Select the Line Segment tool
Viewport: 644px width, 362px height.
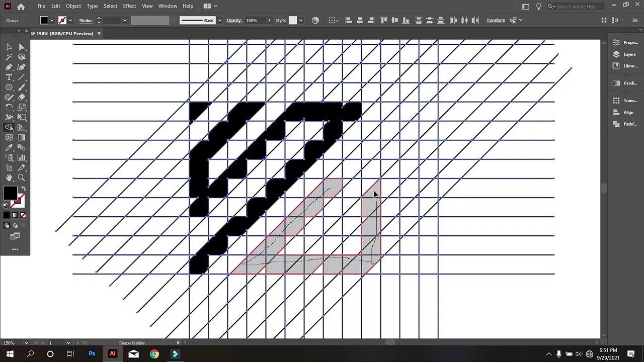click(22, 77)
